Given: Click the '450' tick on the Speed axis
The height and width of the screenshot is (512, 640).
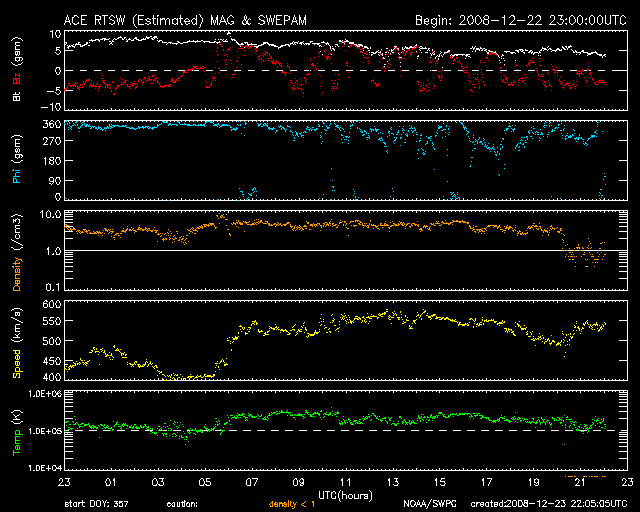Looking at the screenshot, I should click(52, 361).
